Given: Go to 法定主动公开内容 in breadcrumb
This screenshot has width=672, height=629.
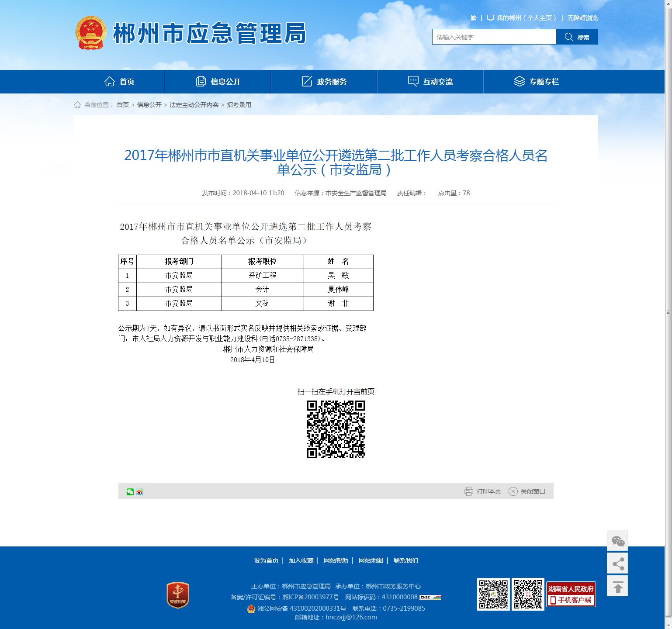Looking at the screenshot, I should pos(194,105).
